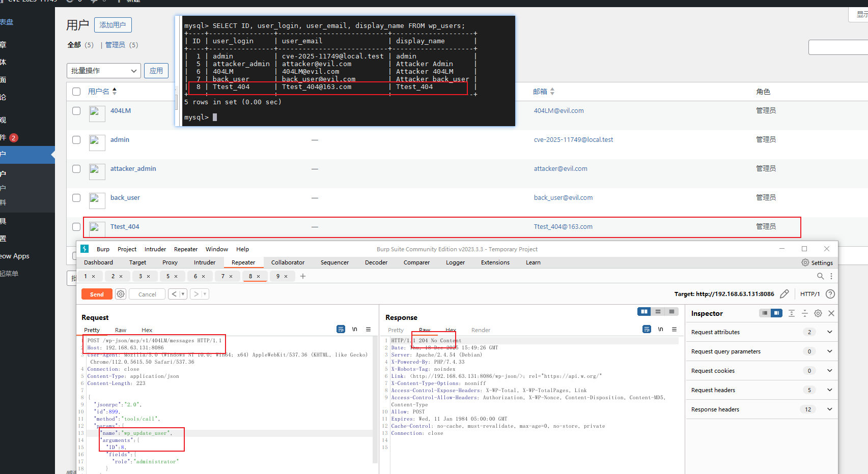Screen dimensions: 868x474
Task: Switch to side-by-side request/response layout
Action: point(644,312)
